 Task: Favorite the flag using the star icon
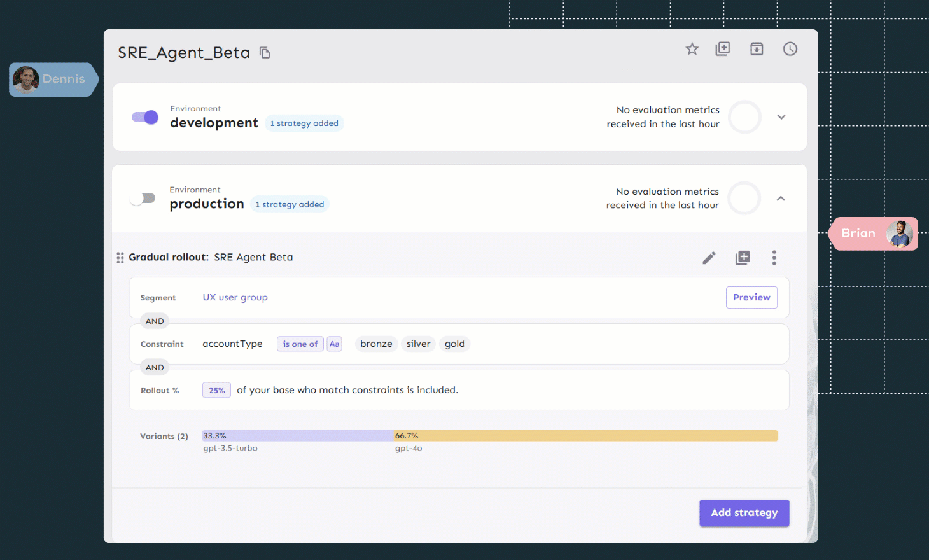(x=692, y=48)
